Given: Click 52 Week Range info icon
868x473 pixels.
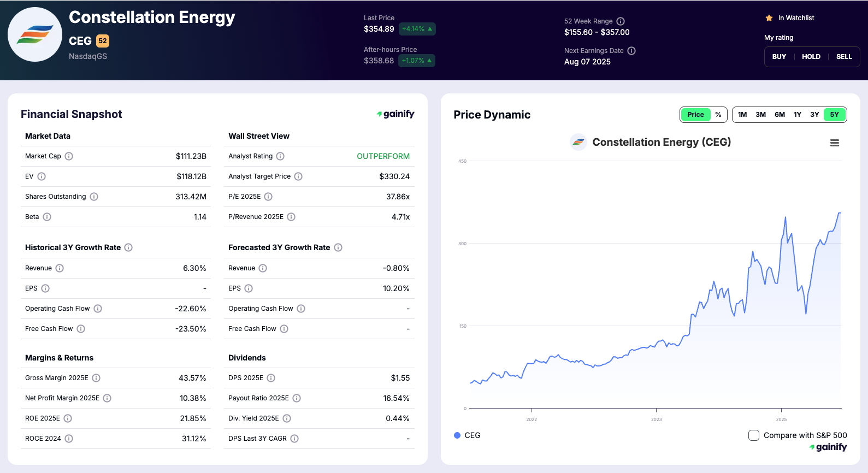Looking at the screenshot, I should (621, 21).
